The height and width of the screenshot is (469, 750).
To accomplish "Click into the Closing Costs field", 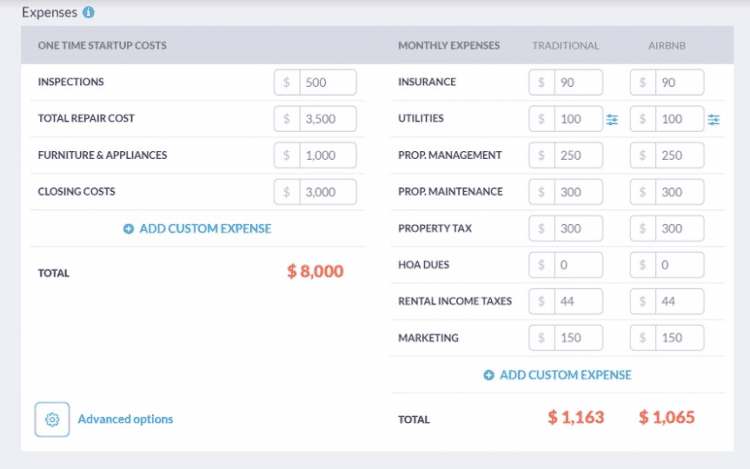I will click(x=327, y=192).
